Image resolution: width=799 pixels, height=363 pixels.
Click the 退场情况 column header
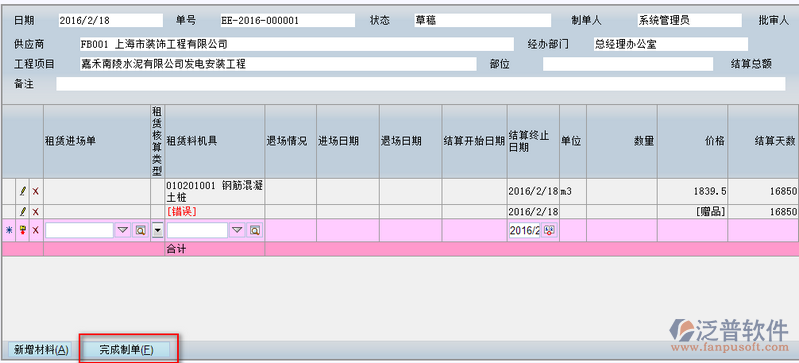(x=290, y=141)
